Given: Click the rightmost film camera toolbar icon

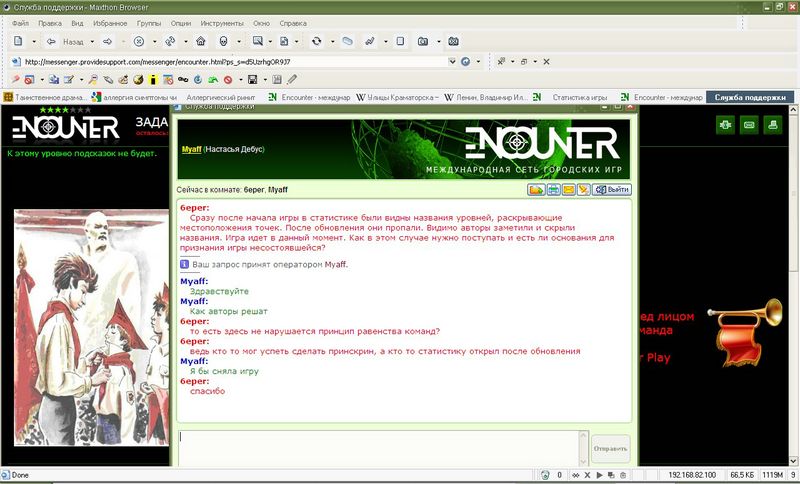Looking at the screenshot, I should [453, 41].
